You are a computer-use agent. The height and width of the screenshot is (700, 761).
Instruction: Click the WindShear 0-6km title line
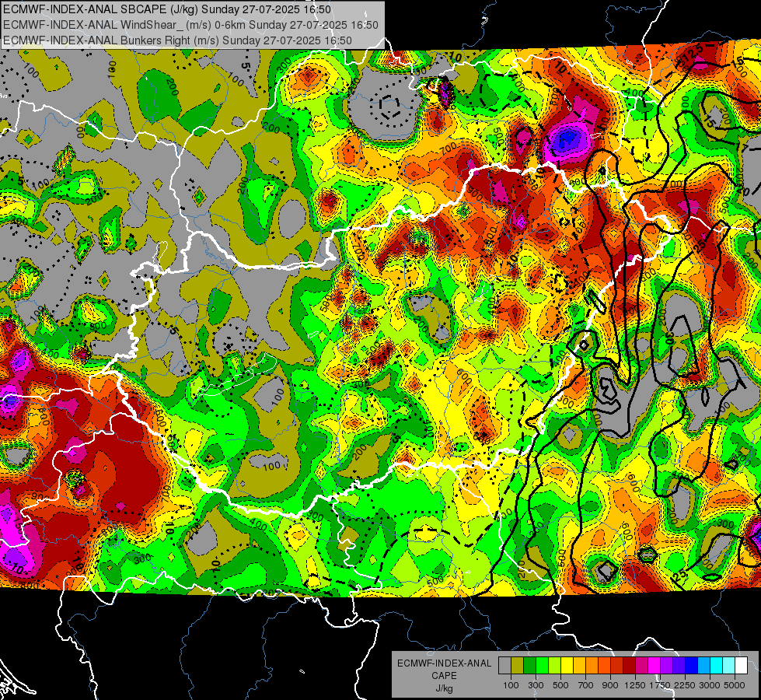190,25
